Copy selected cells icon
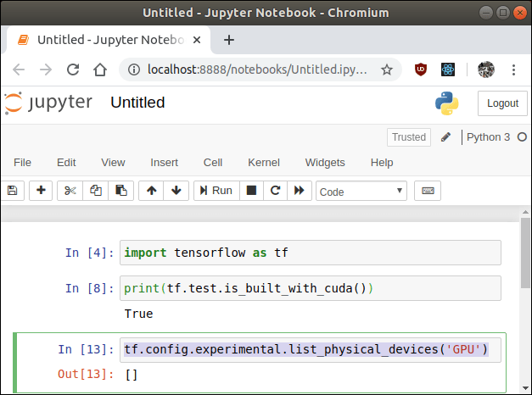 (x=96, y=192)
